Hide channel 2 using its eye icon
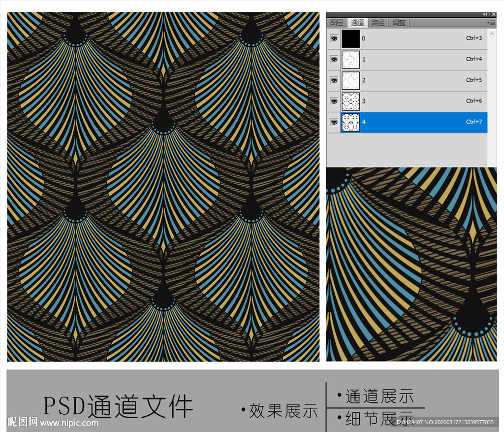 click(334, 80)
